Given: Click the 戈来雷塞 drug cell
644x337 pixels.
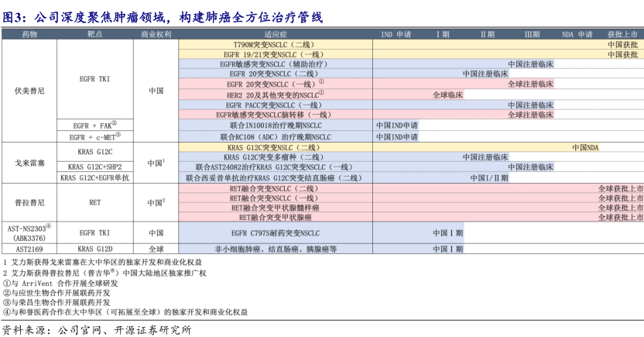Looking at the screenshot, I should [29, 163].
